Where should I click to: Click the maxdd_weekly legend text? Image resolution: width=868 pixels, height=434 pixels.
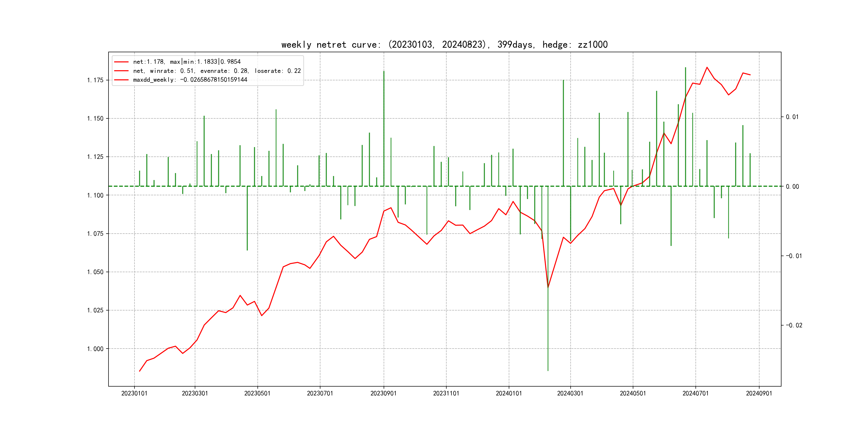[190, 80]
